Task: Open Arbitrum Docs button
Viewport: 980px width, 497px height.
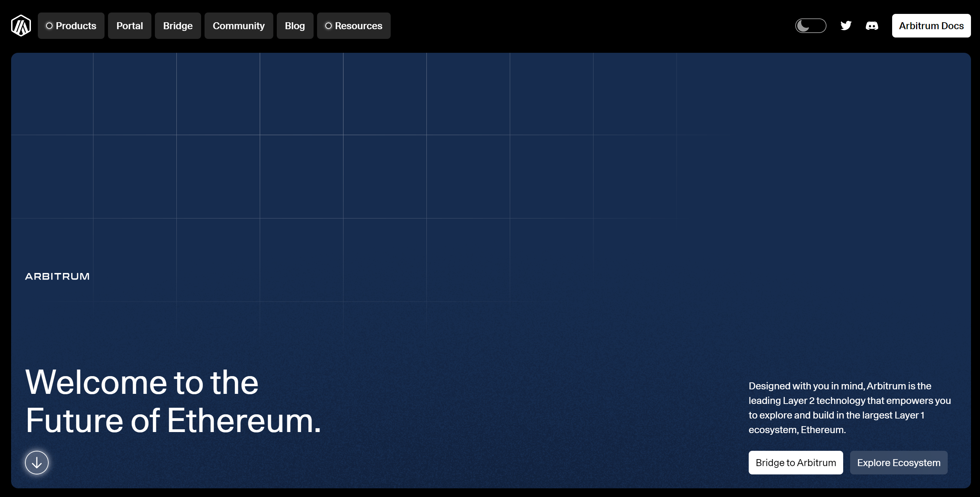Action: coord(931,25)
